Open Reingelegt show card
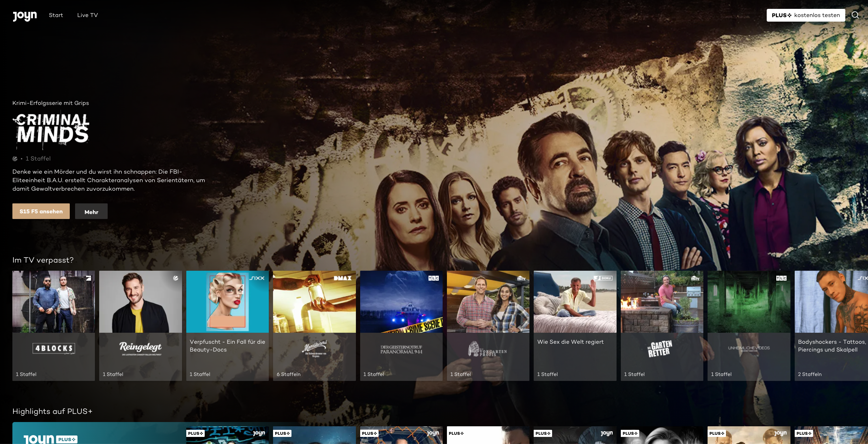868x444 pixels. (141, 326)
